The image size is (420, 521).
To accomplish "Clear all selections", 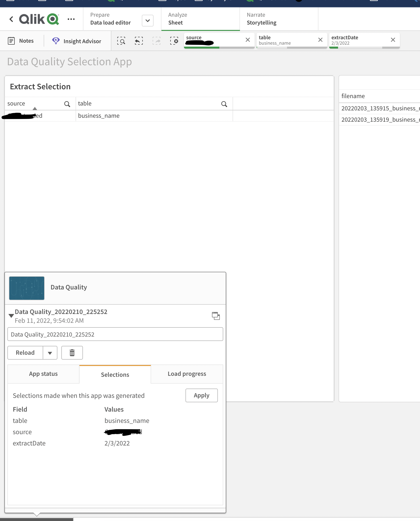I will [x=174, y=41].
